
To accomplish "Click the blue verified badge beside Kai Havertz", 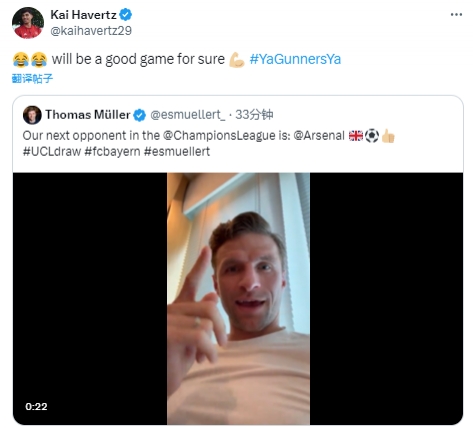I will coord(126,15).
